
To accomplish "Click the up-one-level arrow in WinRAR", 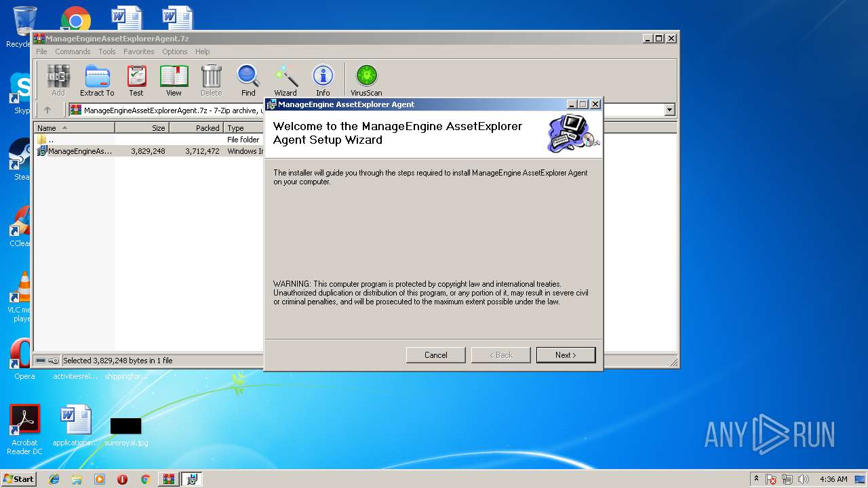I will click(x=47, y=110).
